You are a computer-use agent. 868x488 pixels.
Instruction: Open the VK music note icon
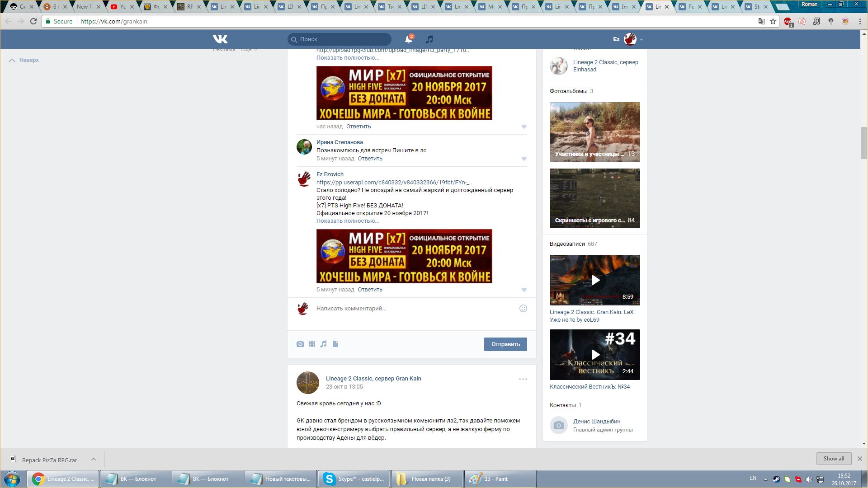[x=429, y=39]
